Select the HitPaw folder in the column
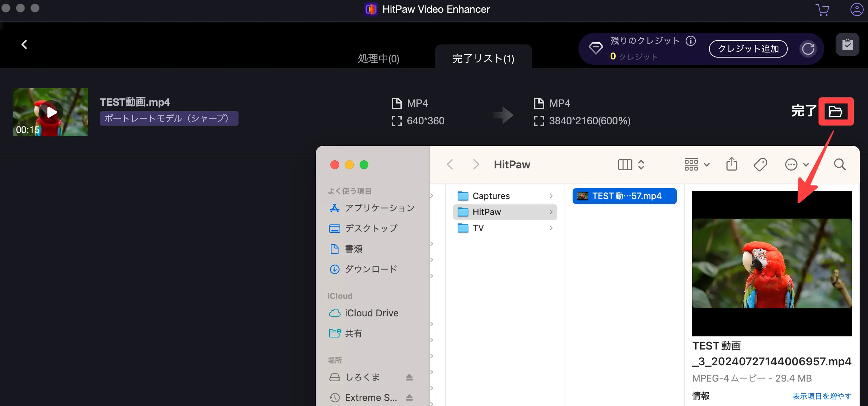Viewport: 868px width, 406px height. pos(505,212)
